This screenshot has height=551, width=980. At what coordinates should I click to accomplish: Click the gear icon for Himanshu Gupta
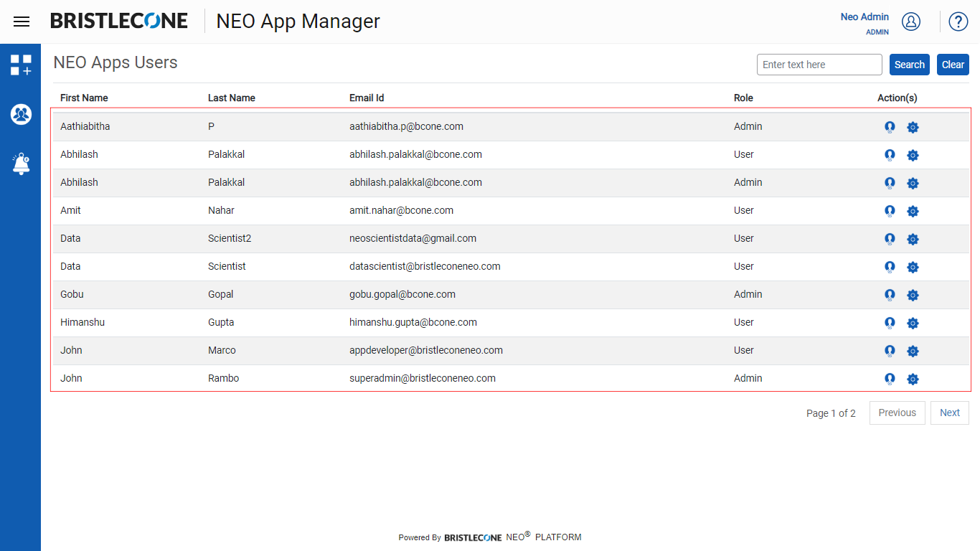[x=913, y=323]
